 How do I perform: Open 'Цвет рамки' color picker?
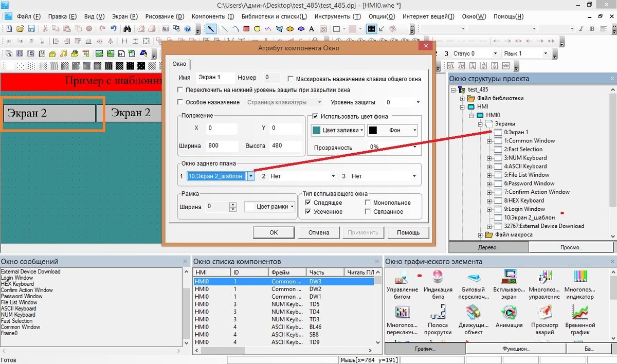point(270,207)
